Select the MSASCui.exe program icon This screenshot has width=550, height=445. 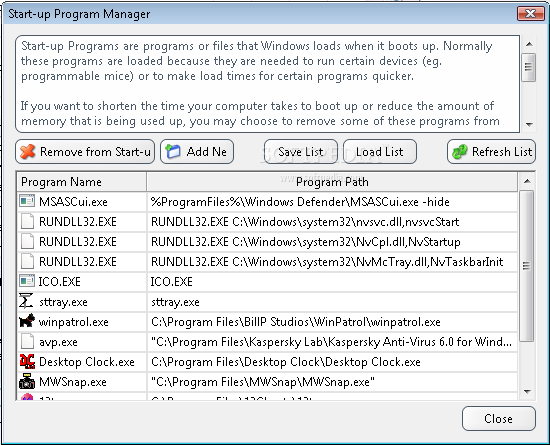point(27,201)
